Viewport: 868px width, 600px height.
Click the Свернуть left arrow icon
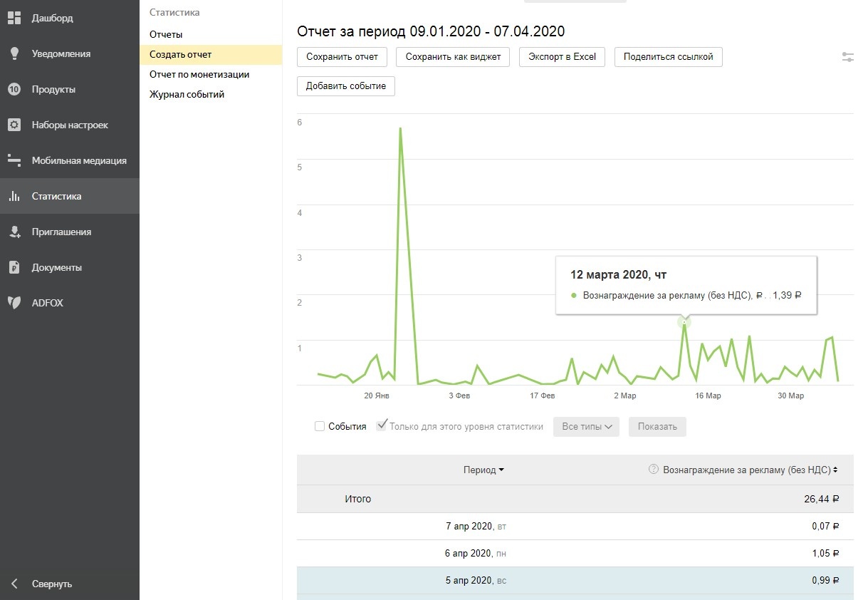click(x=14, y=584)
